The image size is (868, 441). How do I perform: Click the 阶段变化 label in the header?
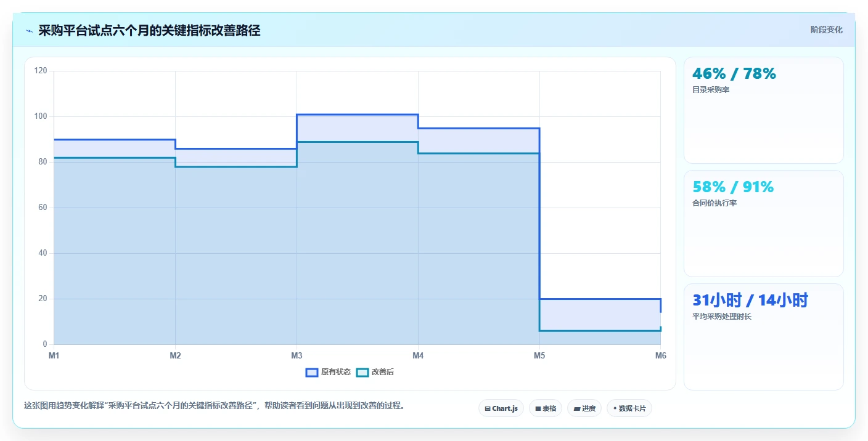point(826,30)
